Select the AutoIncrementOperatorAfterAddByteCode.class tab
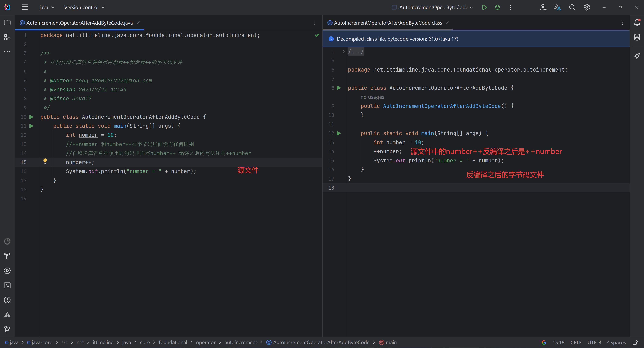 [388, 23]
